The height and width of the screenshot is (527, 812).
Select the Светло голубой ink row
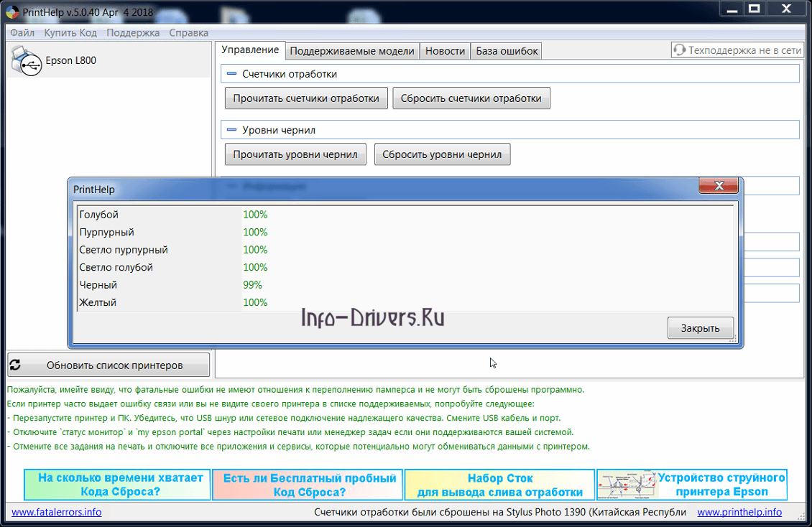tap(405, 267)
